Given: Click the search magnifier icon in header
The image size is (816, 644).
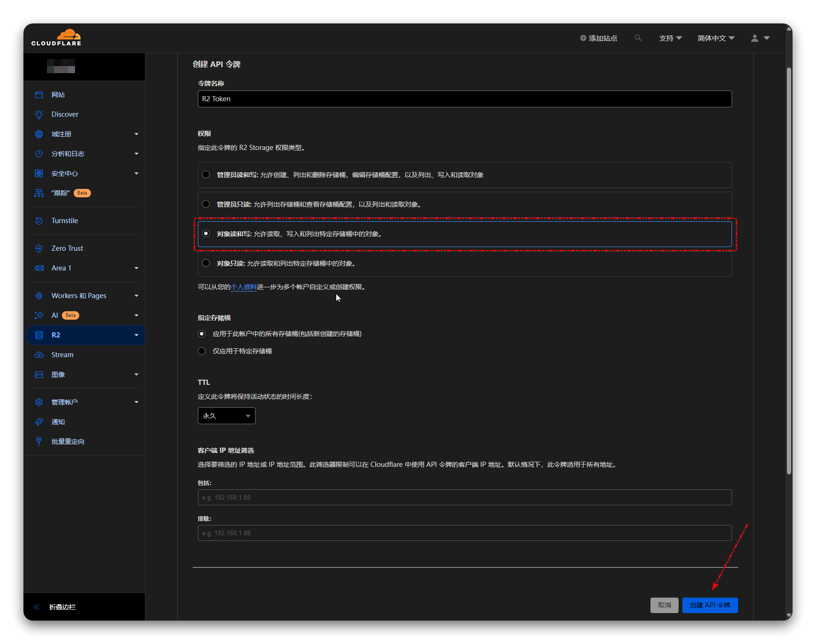Looking at the screenshot, I should point(638,38).
